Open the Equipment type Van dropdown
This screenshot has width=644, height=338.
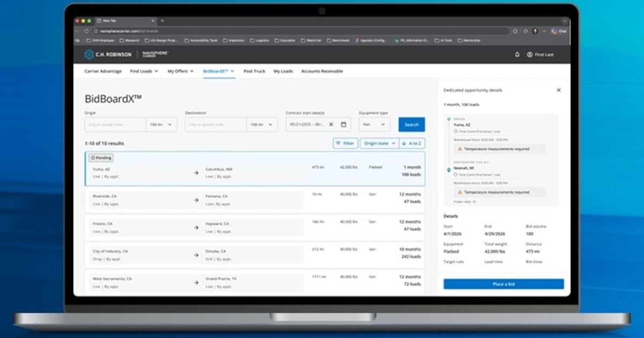375,124
